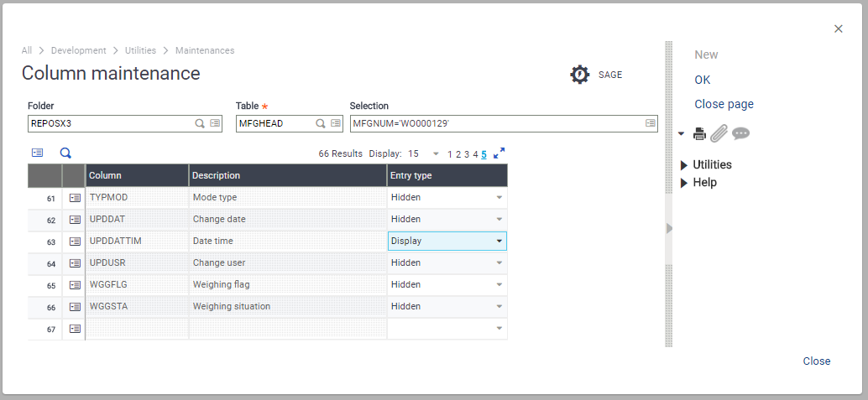Screen dimensions: 868x400
Task: Click the Close page link
Action: (x=724, y=104)
